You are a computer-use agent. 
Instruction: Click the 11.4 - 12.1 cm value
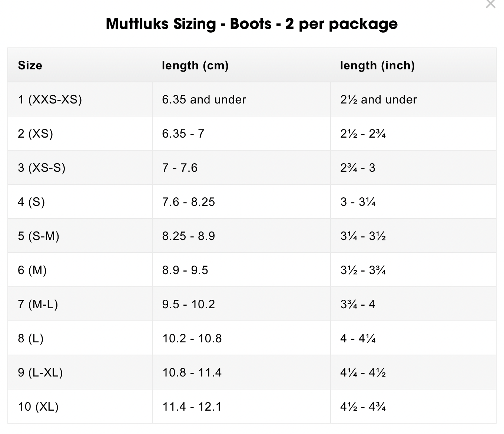tap(192, 407)
